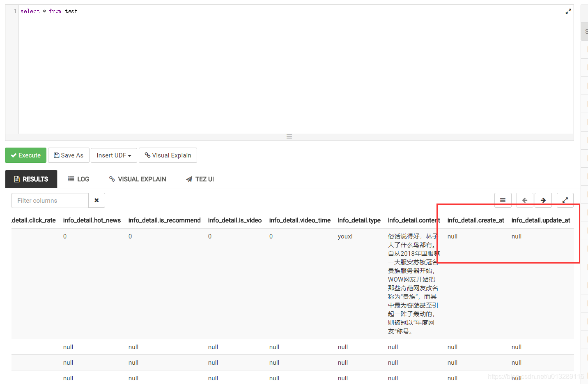Select the 0 value under is_video
The width and height of the screenshot is (588, 384).
(210, 236)
